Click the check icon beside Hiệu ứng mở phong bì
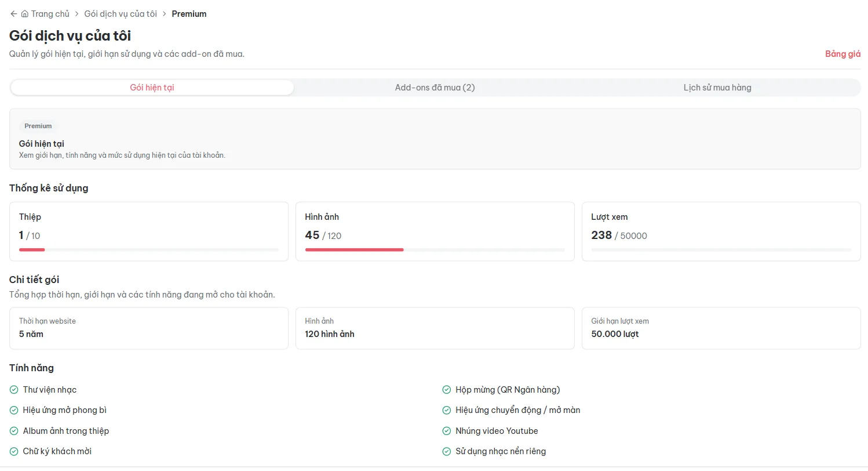The image size is (868, 471). (14, 410)
